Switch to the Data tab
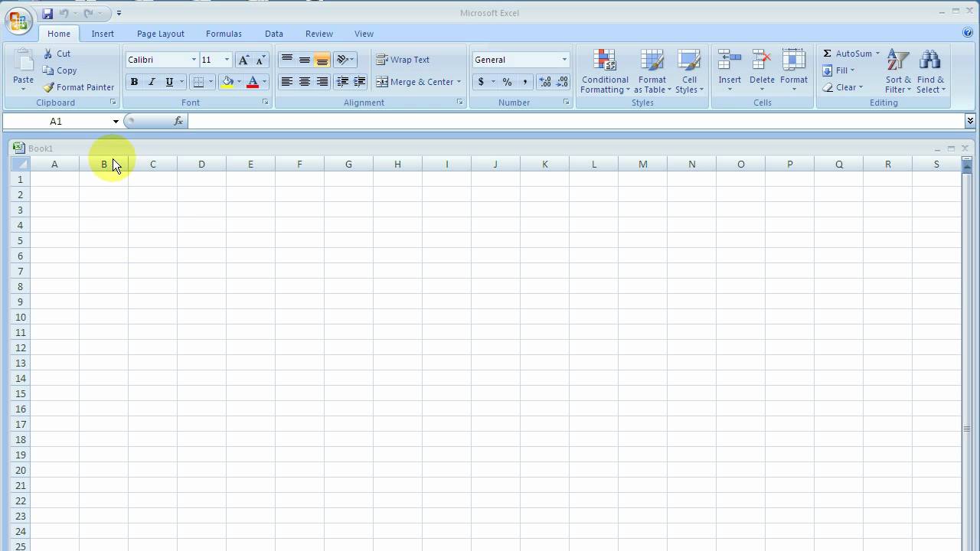 [274, 34]
